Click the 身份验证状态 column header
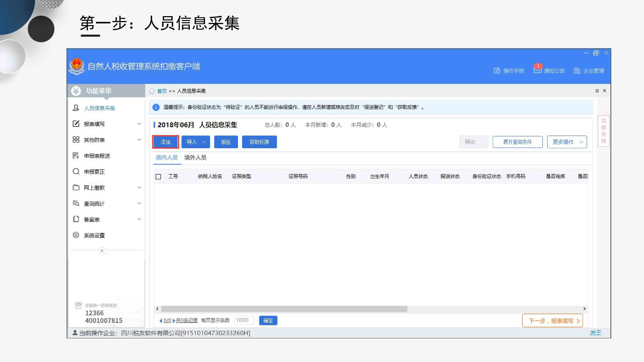This screenshot has width=644, height=362. click(x=486, y=176)
